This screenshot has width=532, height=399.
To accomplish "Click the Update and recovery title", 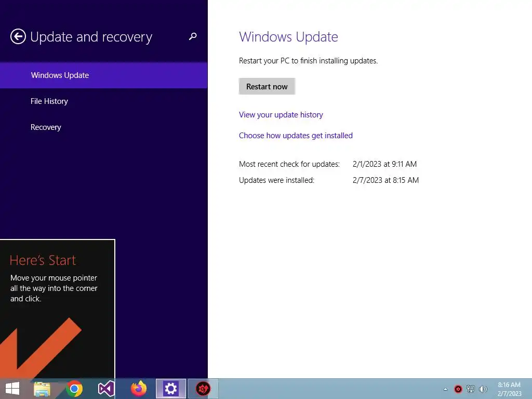I will coord(91,37).
